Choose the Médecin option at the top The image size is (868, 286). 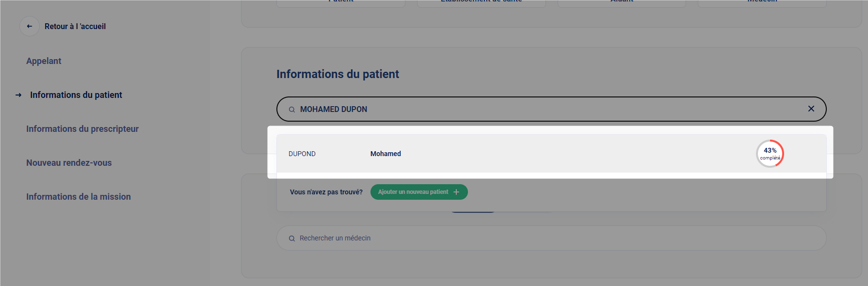(x=762, y=2)
